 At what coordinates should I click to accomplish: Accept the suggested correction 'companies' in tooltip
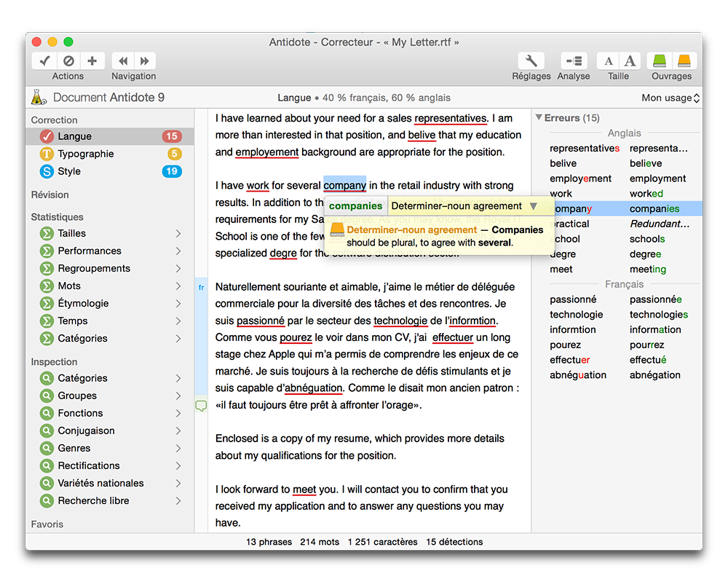point(356,205)
